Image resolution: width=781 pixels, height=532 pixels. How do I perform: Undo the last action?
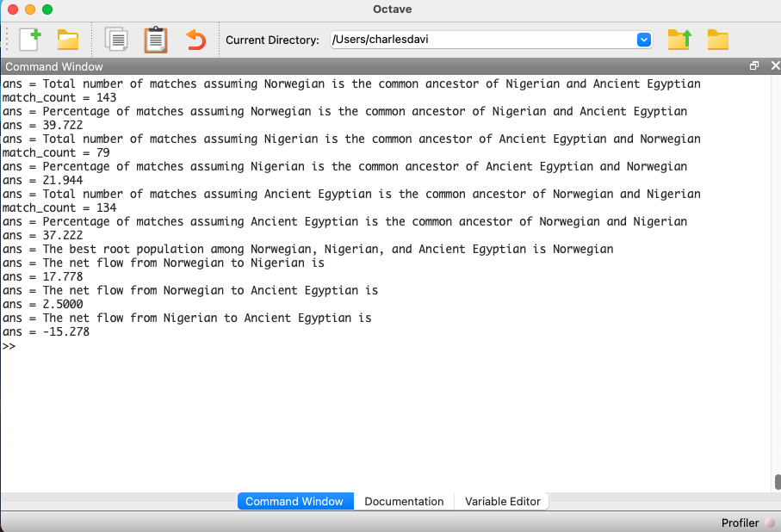click(196, 40)
